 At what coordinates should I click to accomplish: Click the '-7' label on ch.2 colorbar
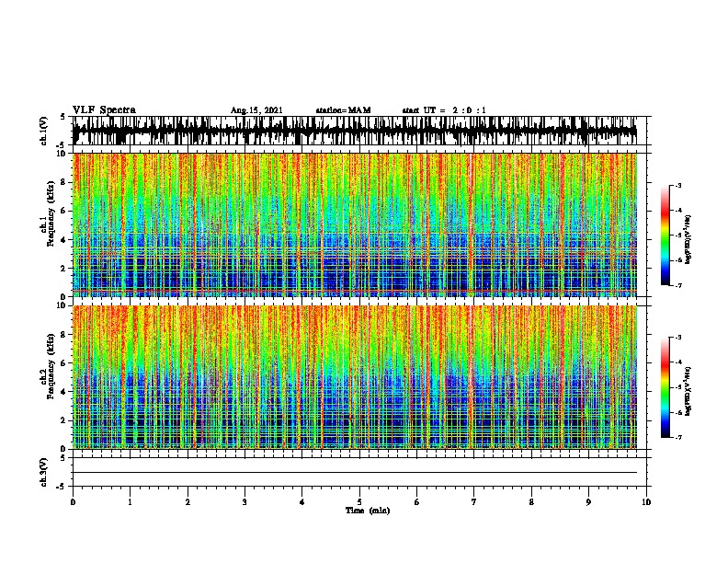point(678,437)
